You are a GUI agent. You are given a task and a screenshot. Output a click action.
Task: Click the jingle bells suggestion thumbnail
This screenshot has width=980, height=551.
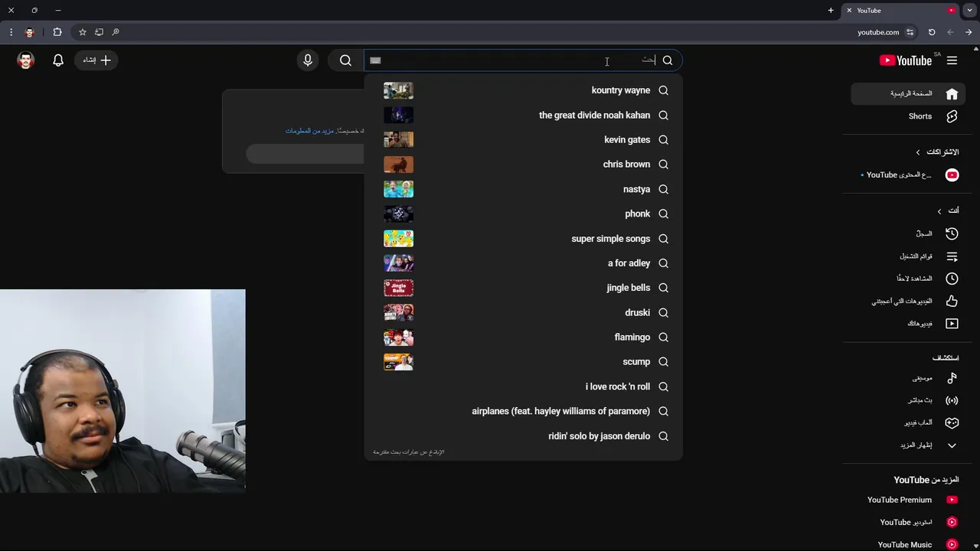(x=398, y=288)
